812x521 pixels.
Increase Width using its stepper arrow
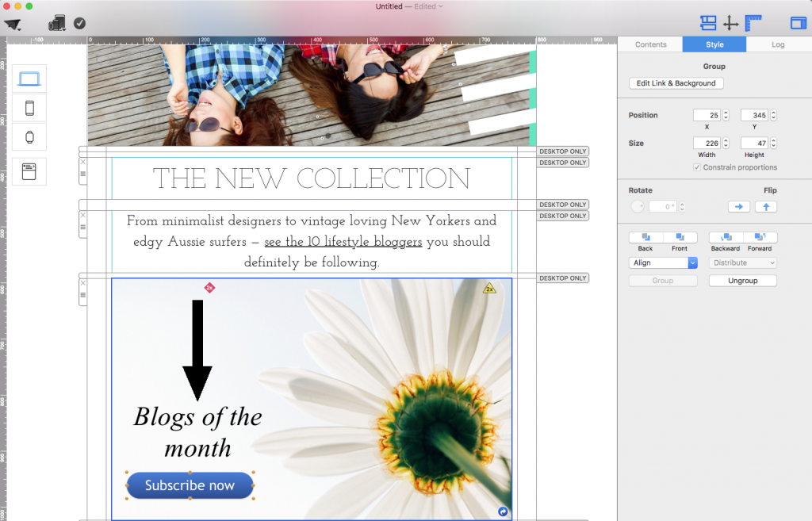(727, 140)
